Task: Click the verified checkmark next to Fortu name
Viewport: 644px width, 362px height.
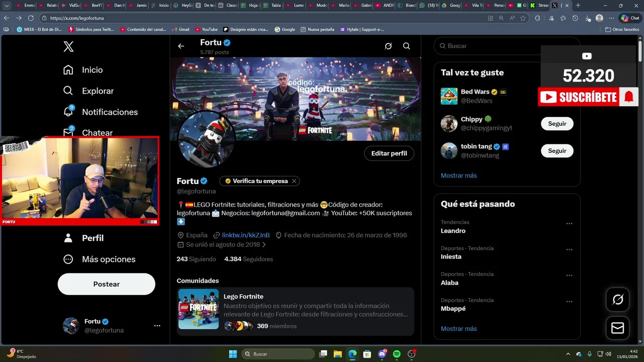Action: 204,181
